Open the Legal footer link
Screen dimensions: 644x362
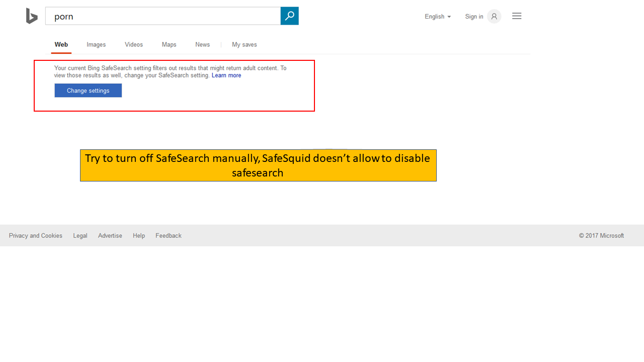pyautogui.click(x=80, y=236)
